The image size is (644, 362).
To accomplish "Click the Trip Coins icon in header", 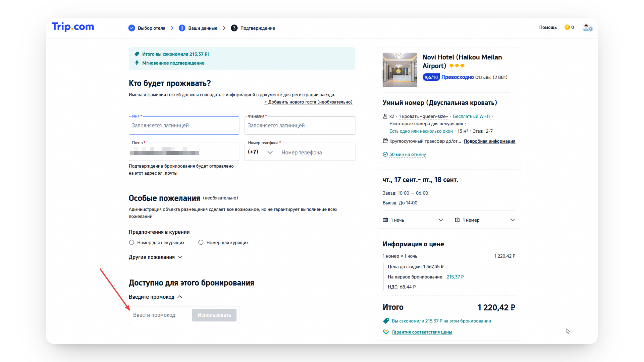I will click(567, 27).
